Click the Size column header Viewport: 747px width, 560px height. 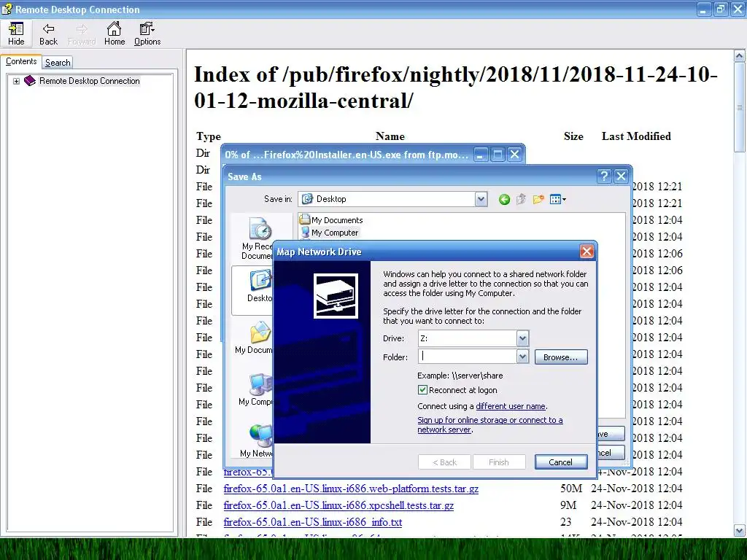573,136
